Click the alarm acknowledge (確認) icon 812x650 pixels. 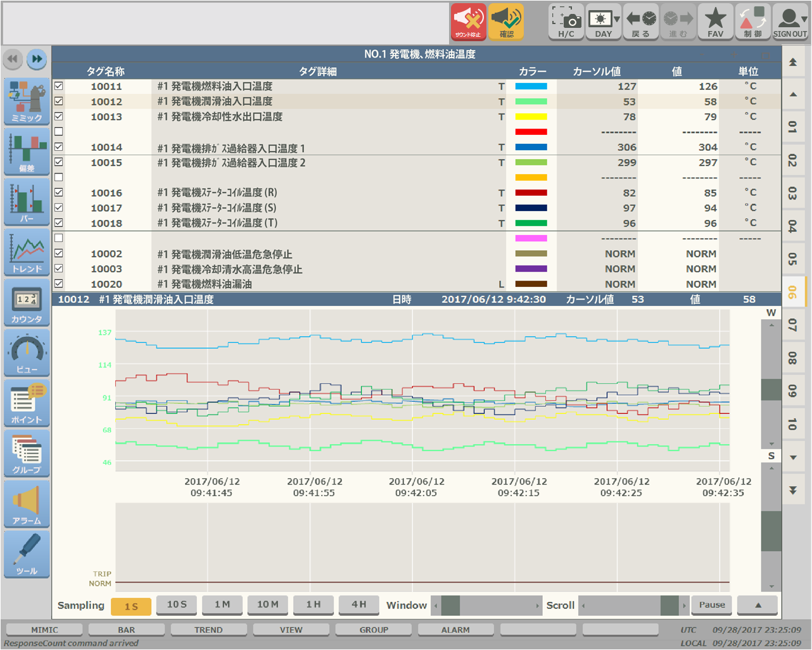coord(506,22)
